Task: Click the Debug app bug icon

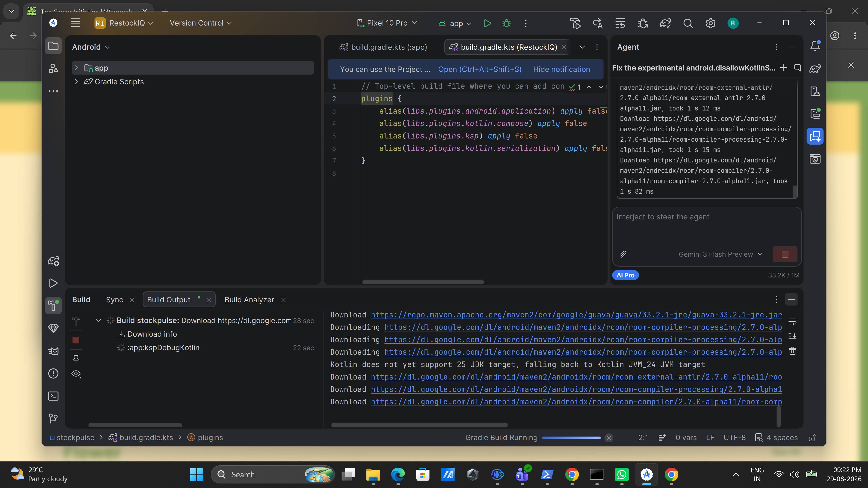Action: point(506,23)
